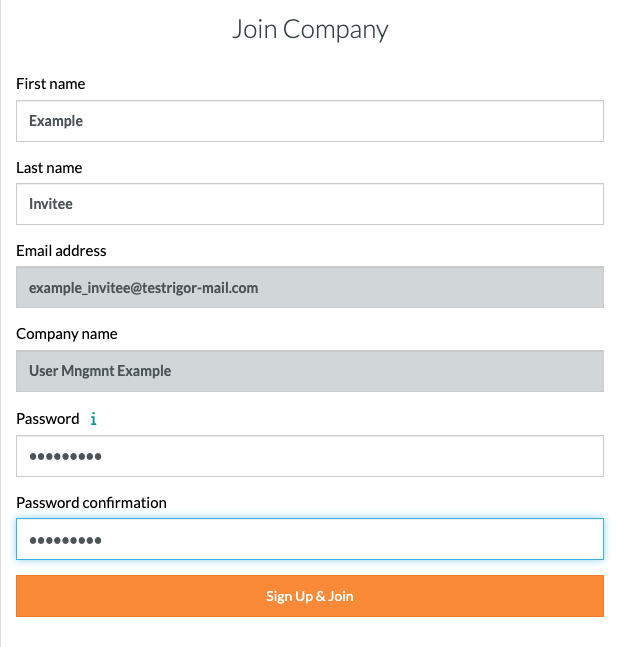Click the "Last name" label text
This screenshot has width=619, height=647.
[49, 168]
